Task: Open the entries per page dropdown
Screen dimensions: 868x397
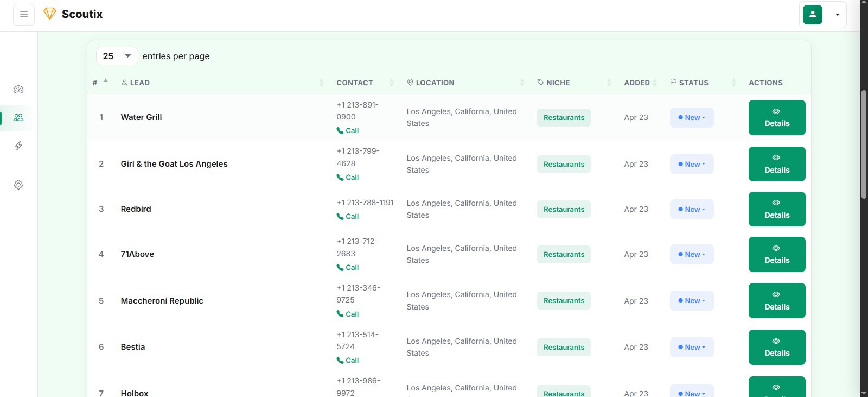Action: point(117,56)
